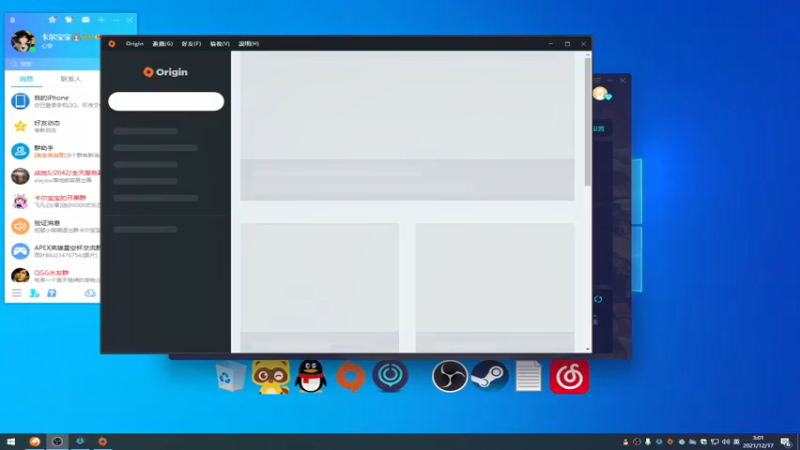Open the QQ Zone star icon in the QQ header
800x450 pixels.
tap(52, 20)
